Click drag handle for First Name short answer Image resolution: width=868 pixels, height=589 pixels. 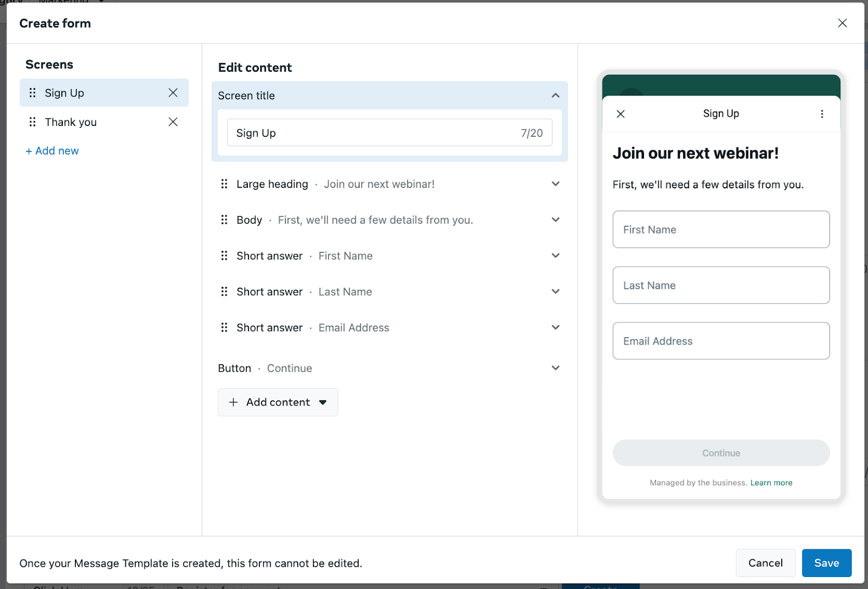[x=224, y=256]
